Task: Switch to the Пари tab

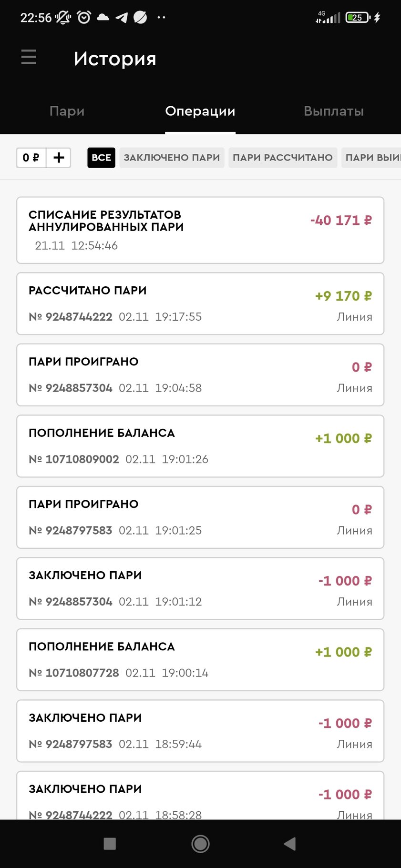Action: (67, 111)
